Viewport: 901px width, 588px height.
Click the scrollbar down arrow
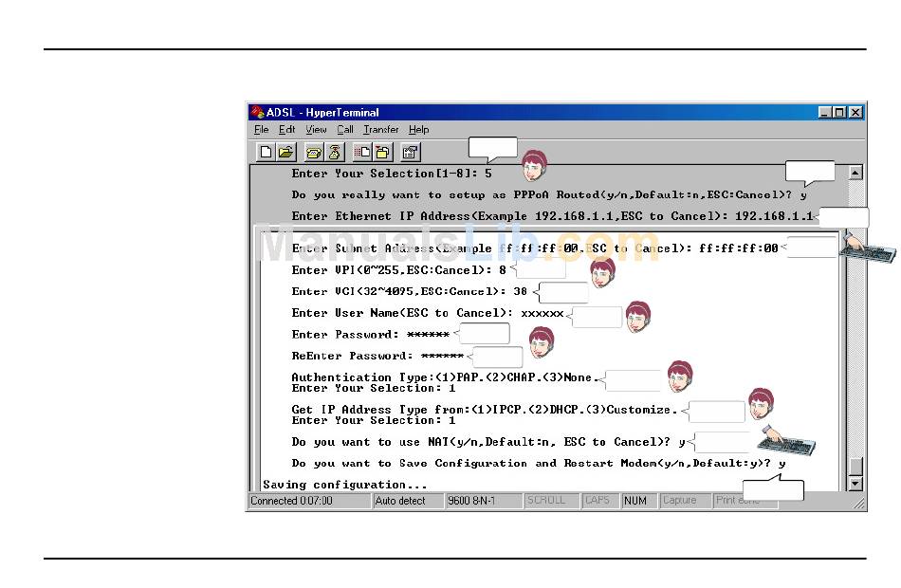point(855,484)
